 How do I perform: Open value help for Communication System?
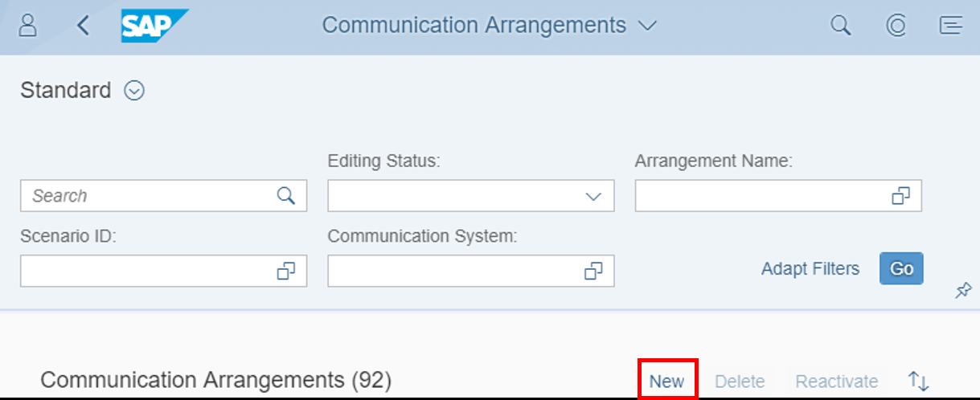tap(593, 271)
